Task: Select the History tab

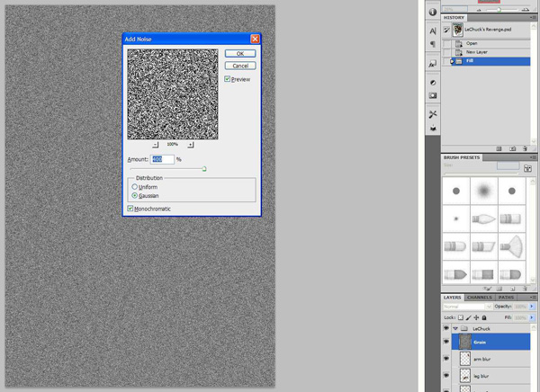Action: point(454,18)
